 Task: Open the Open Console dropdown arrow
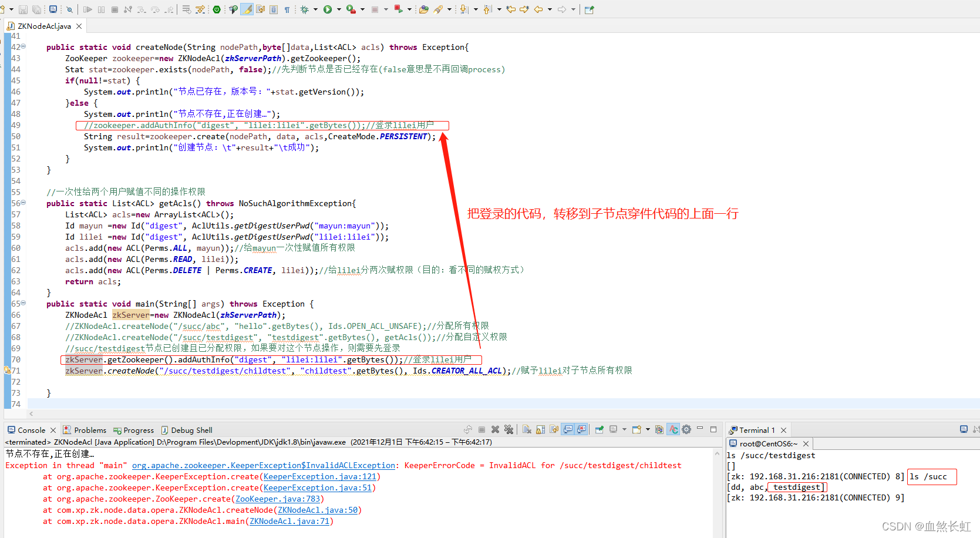coord(648,430)
